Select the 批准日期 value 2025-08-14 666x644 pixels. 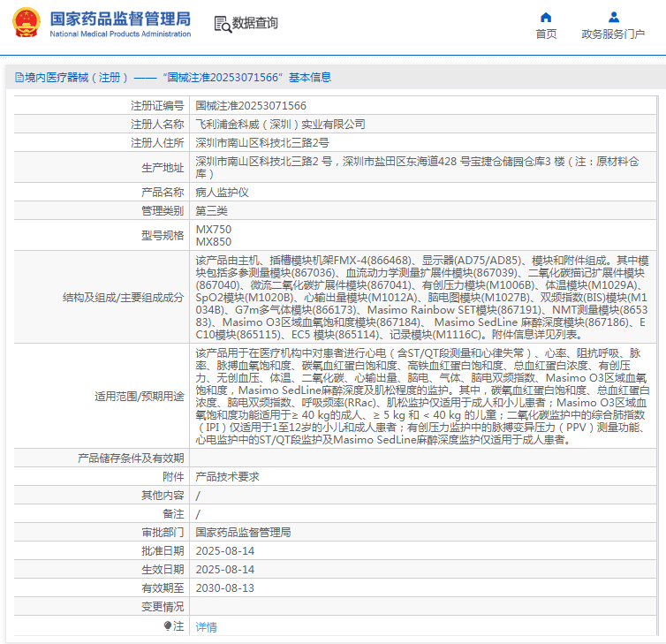pos(225,551)
